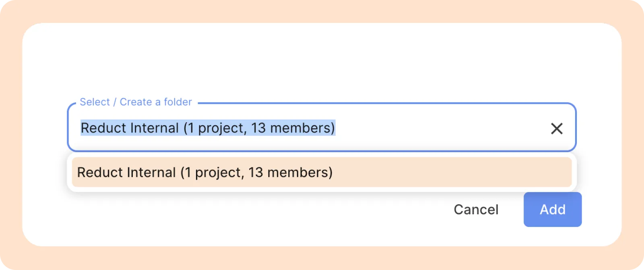This screenshot has height=270, width=644.
Task: Reset the folder field using the cross icon
Action: pos(557,129)
